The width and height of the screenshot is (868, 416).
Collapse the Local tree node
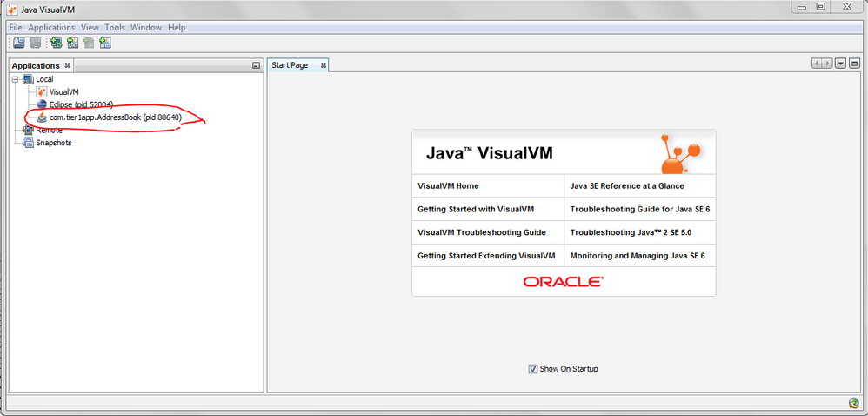(16, 79)
